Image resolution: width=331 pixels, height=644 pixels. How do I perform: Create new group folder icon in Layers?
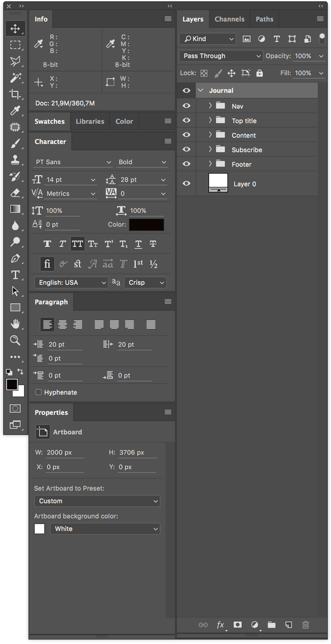pyautogui.click(x=272, y=624)
